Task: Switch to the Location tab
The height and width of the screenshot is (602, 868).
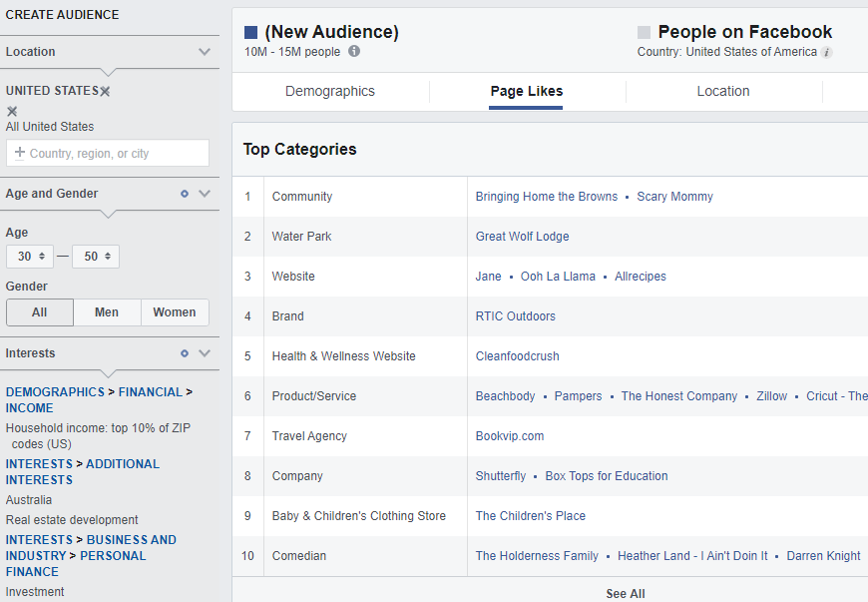Action: pos(723,91)
